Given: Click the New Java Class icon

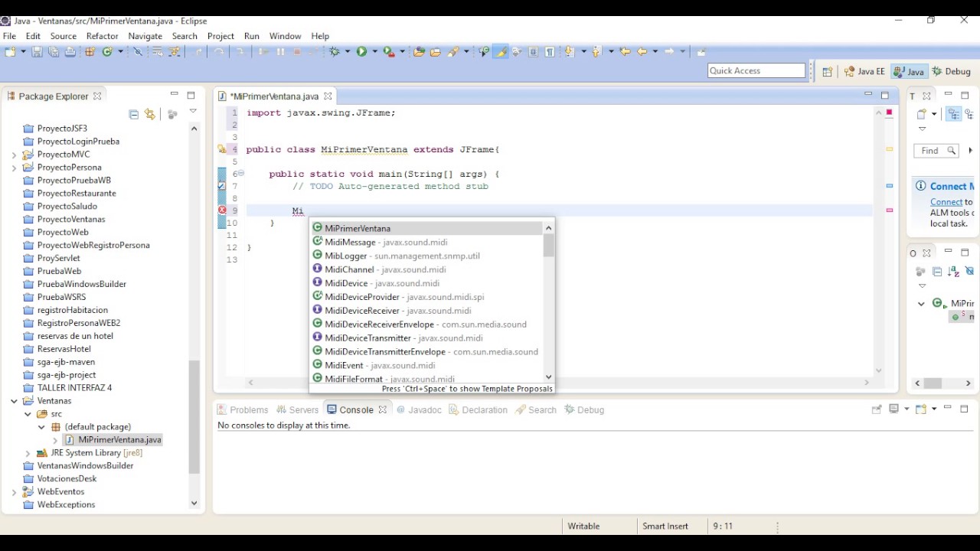Looking at the screenshot, I should click(x=107, y=51).
